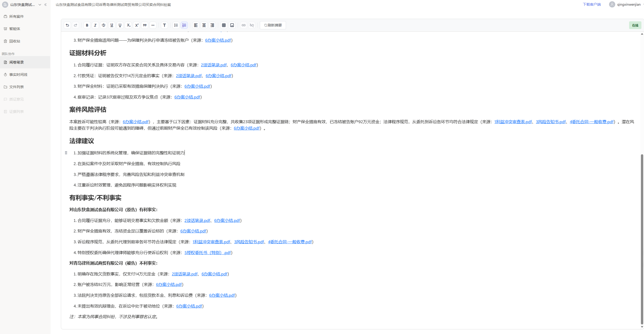Toggle the bullet list button
Image resolution: width=644 pixels, height=334 pixels.
(176, 25)
